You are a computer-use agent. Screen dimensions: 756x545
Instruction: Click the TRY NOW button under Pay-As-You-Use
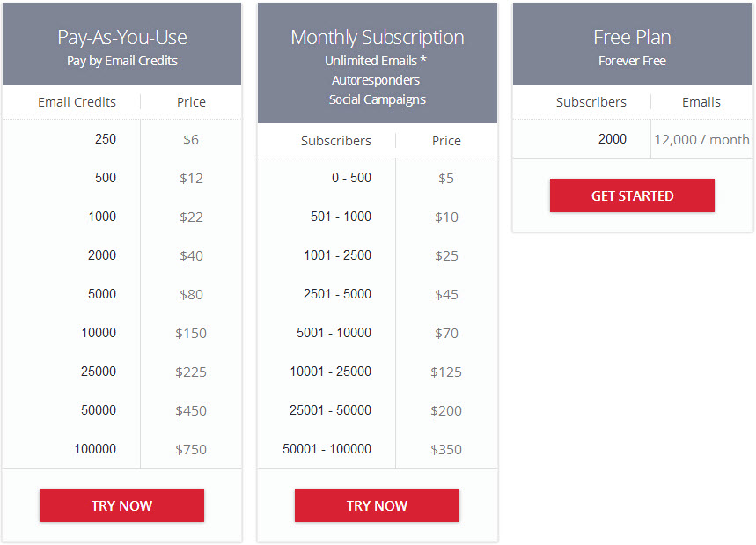coord(121,505)
